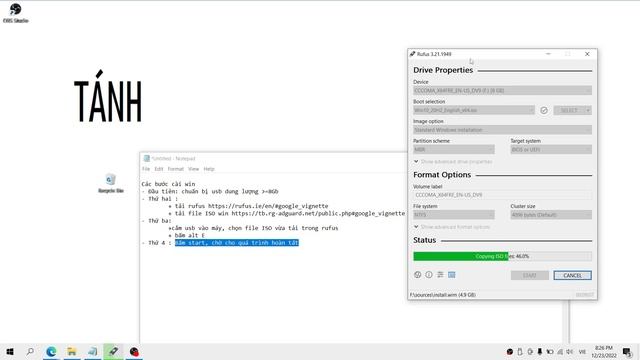Image resolution: width=640 pixels, height=360 pixels.
Task: Click the 'bấm alt E' line in Notepad
Action: tap(187, 236)
